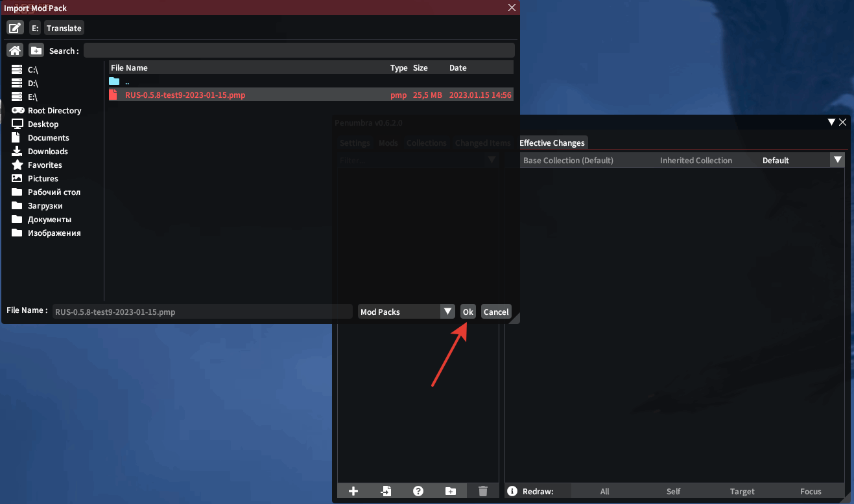854x504 pixels.
Task: Click the Base Collection (Default) label
Action: point(568,160)
